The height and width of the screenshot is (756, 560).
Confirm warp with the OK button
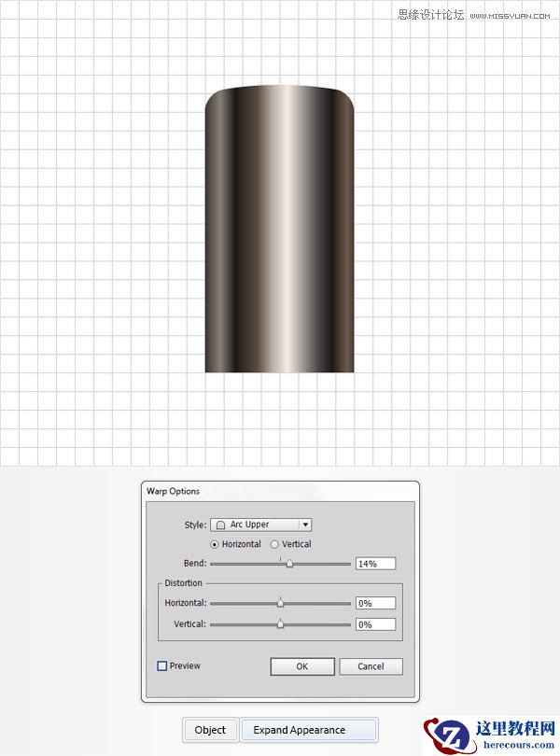tap(302, 666)
